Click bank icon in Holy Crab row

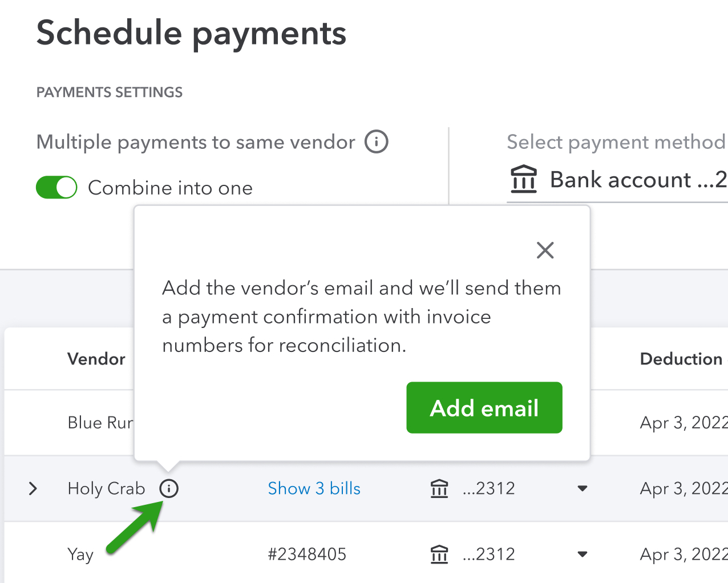439,488
